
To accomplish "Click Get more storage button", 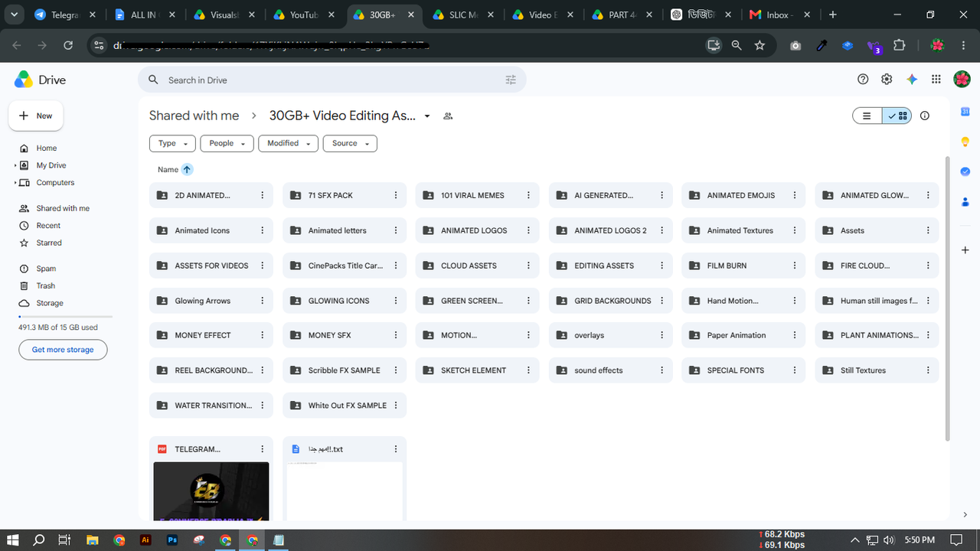I will coord(63,350).
